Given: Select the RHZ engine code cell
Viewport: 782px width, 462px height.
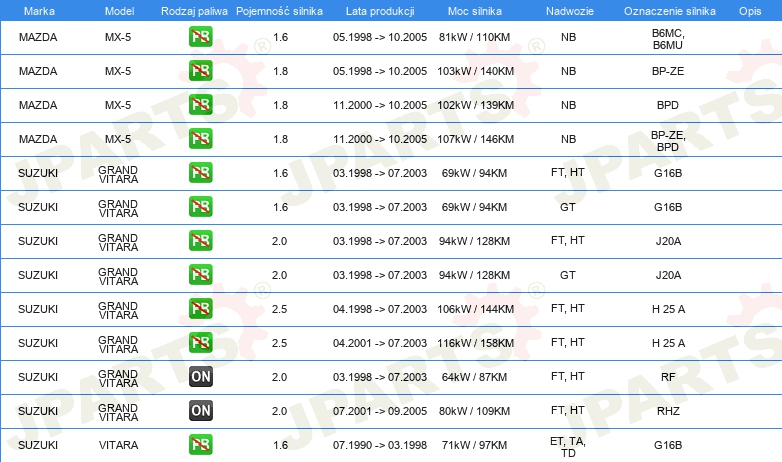Looking at the screenshot, I should pos(668,411).
